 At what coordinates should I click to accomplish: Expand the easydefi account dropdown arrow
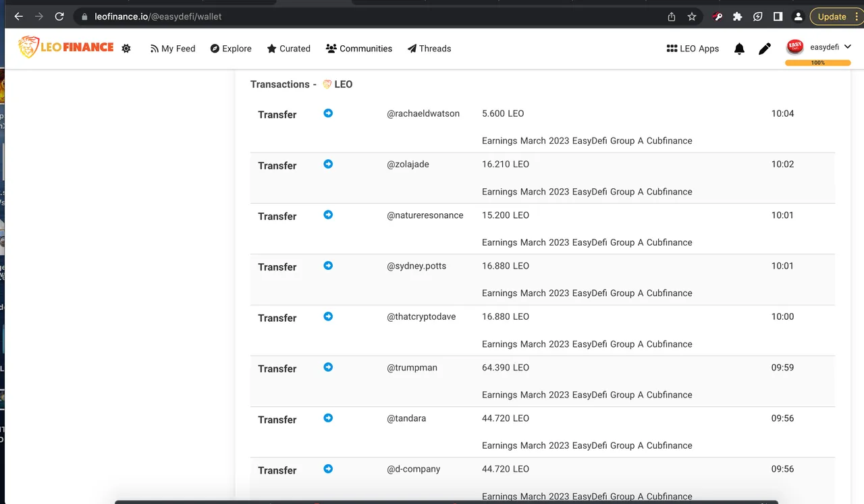point(848,47)
